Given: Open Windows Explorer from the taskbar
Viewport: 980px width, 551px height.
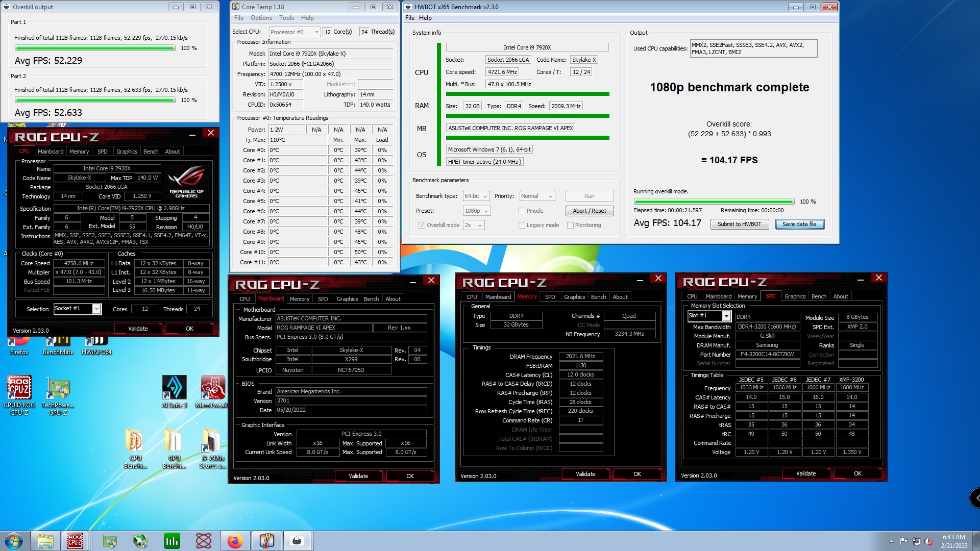Looking at the screenshot, I should (45, 541).
